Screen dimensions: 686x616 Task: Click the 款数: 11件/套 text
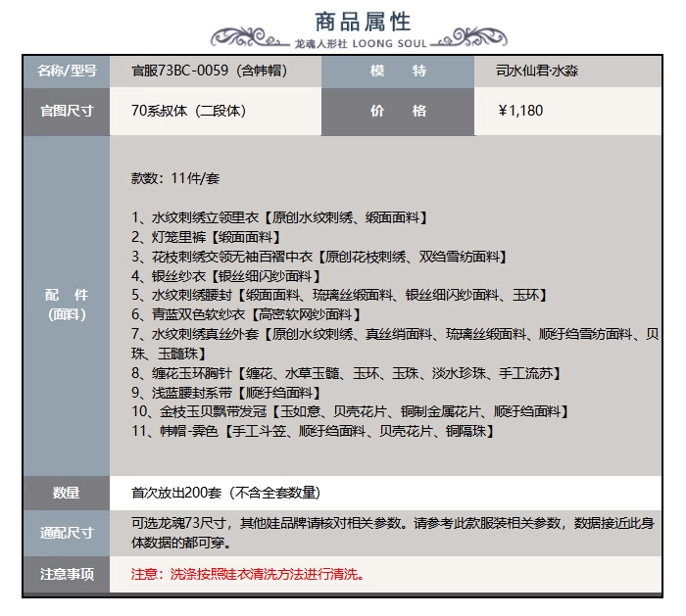175,178
